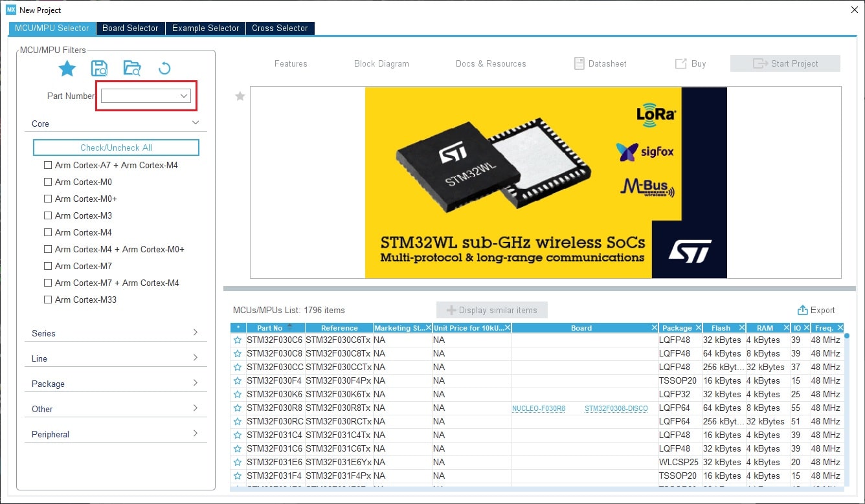Click the STM32WL banner image

546,182
